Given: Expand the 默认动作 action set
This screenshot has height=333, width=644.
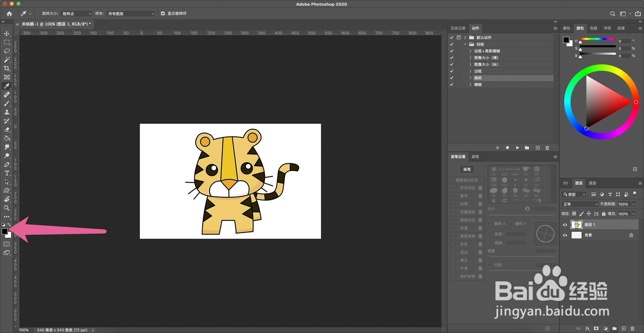Looking at the screenshot, I should [465, 38].
